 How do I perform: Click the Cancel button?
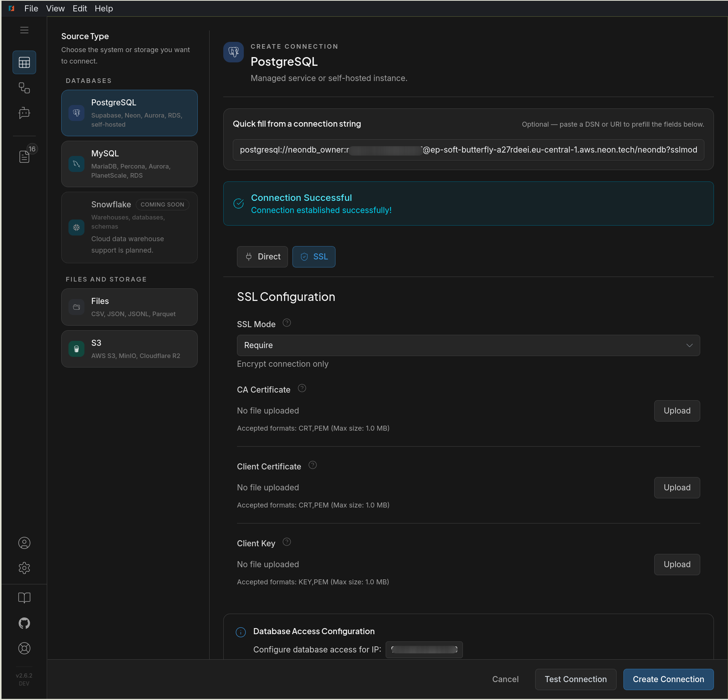point(505,679)
